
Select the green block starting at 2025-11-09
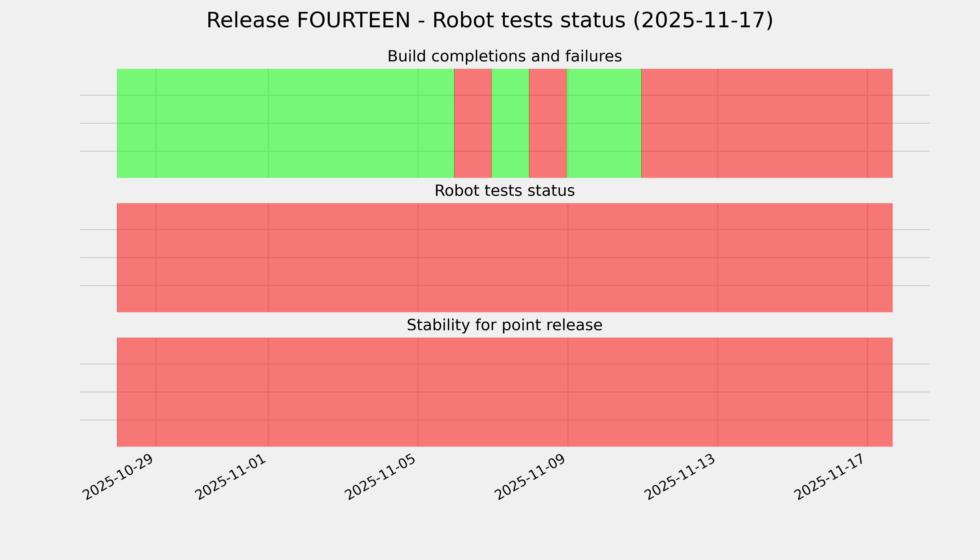pos(604,123)
